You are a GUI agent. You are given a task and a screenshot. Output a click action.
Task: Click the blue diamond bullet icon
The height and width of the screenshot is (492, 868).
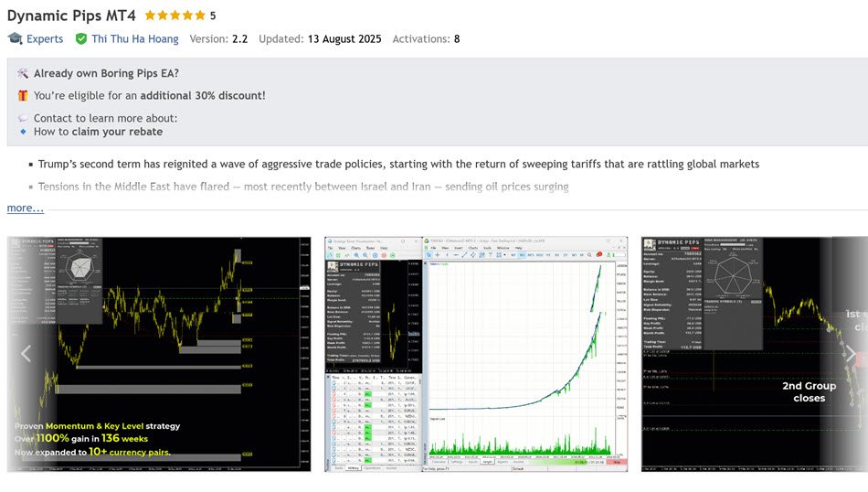pyautogui.click(x=23, y=132)
